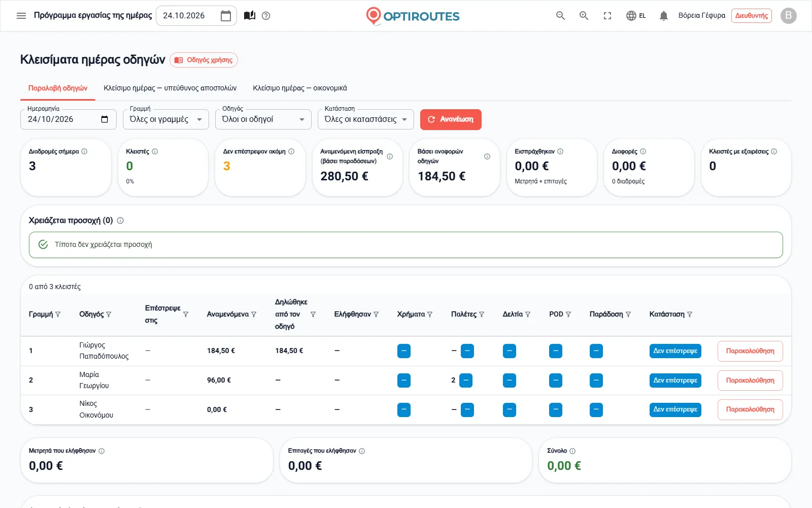Open Κατάσταση dropdown Όλες οι καταστάσεις
The image size is (812, 508).
[366, 119]
